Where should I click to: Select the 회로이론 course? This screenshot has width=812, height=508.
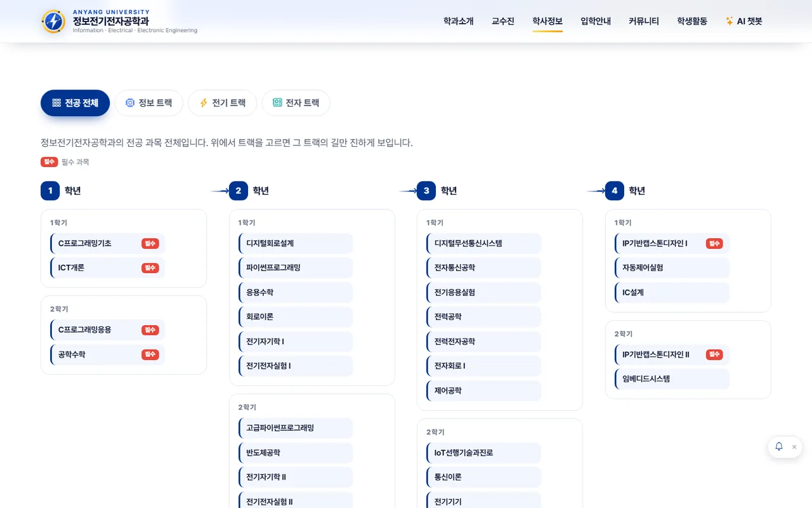296,317
